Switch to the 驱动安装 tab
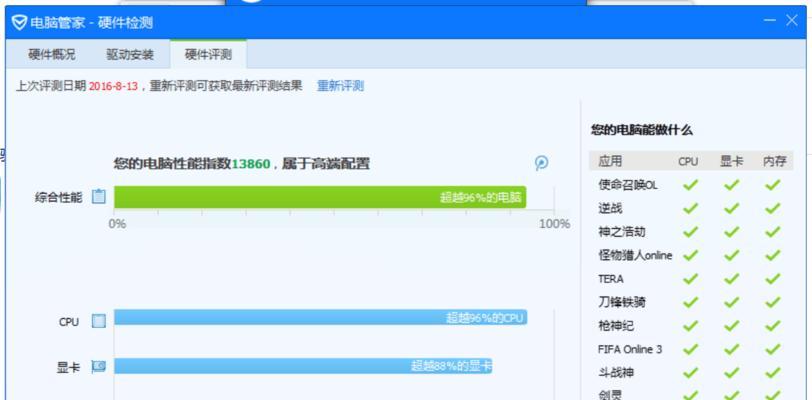Viewport: 812px width, 400px height. pos(130,54)
